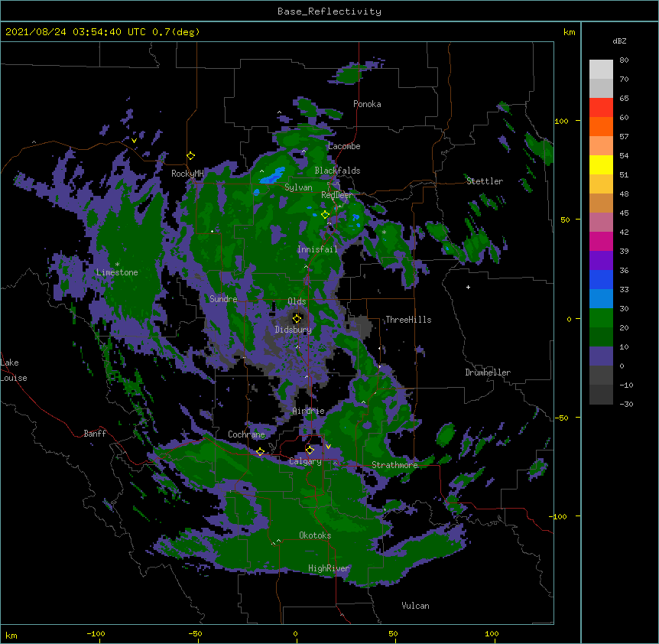The width and height of the screenshot is (659, 644).
Task: Select the red 60-65 dBZ legend swatch
Action: coord(601,108)
